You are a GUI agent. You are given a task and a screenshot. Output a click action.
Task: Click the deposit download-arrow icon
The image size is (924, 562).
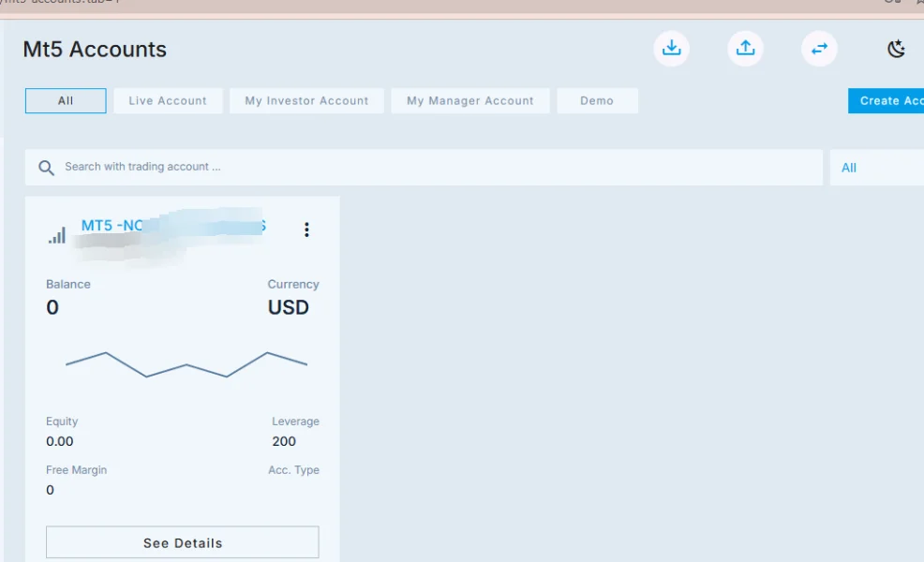(671, 49)
